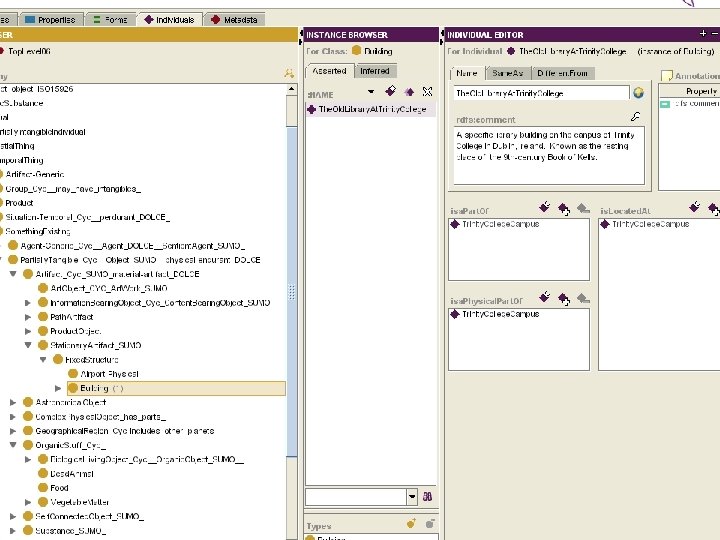Select the Asserted tab in Instance Browser
This screenshot has width=720, height=540.
330,71
